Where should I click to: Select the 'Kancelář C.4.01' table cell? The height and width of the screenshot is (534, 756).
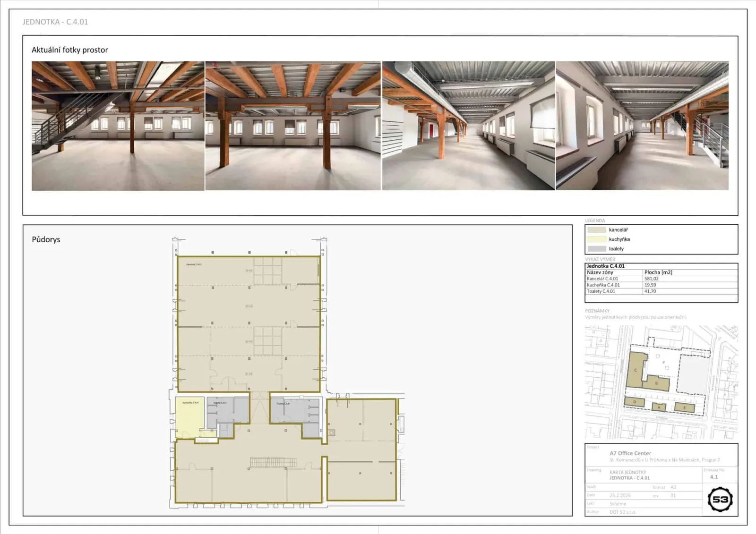[x=602, y=279]
